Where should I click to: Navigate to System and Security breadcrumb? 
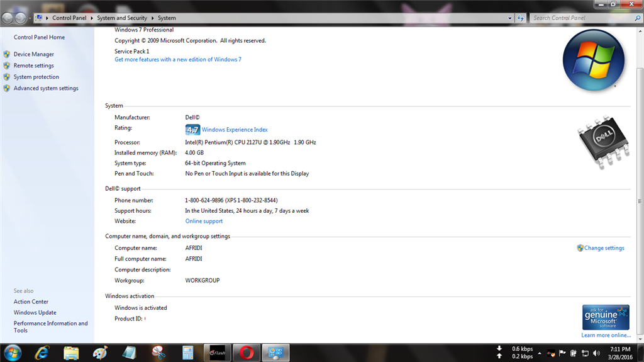point(122,18)
